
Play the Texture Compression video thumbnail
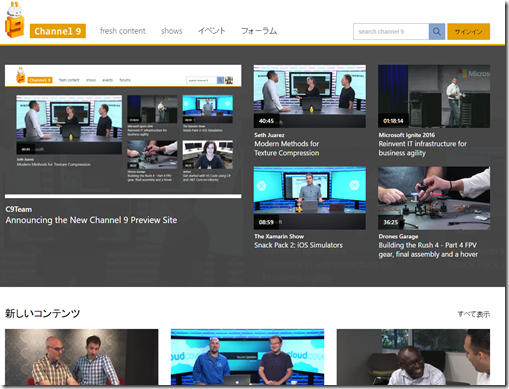click(309, 96)
